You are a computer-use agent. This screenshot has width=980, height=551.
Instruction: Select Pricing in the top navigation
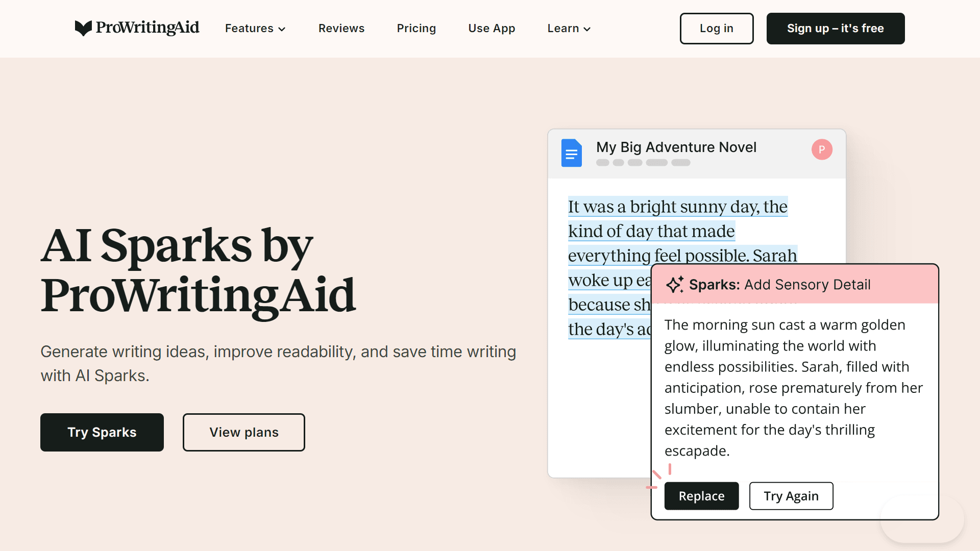(416, 29)
